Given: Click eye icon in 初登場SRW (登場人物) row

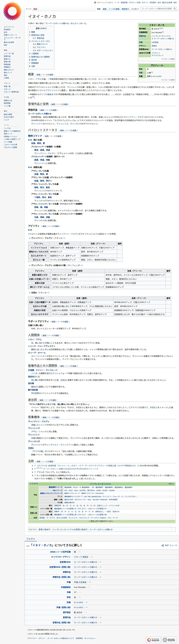Looking at the screenshot, I should click(x=100, y=567).
